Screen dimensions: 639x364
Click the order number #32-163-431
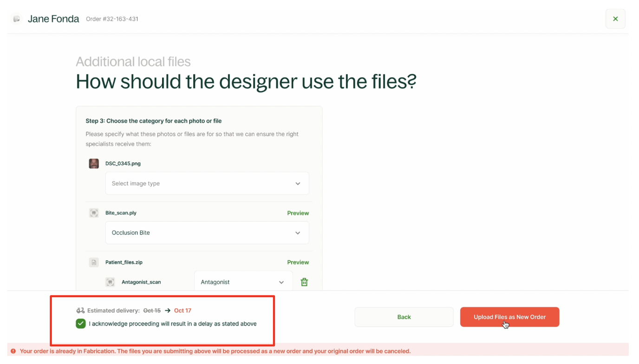[x=112, y=19]
